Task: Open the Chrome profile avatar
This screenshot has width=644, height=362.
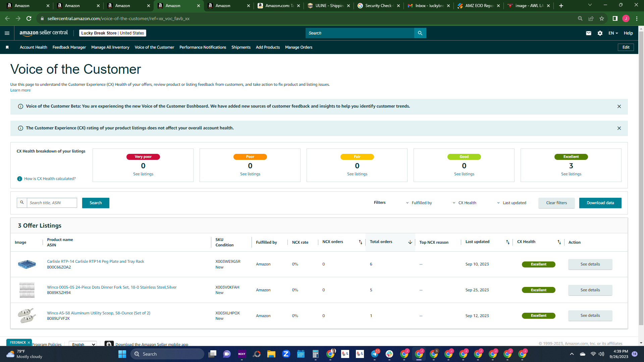Action: 626,18
